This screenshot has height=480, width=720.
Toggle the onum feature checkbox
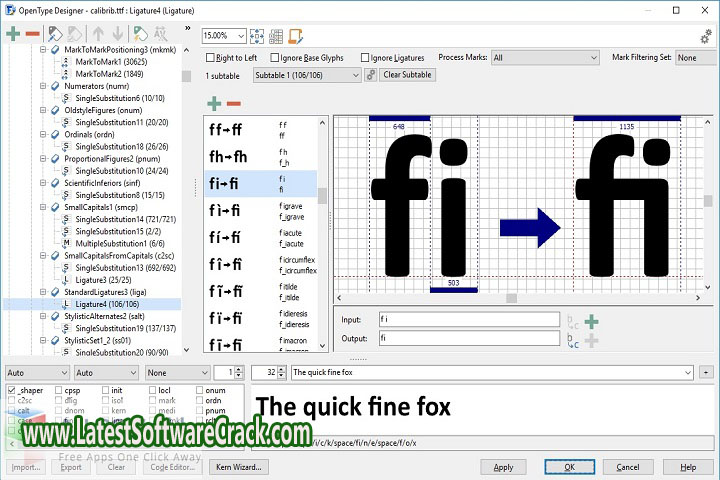[199, 390]
